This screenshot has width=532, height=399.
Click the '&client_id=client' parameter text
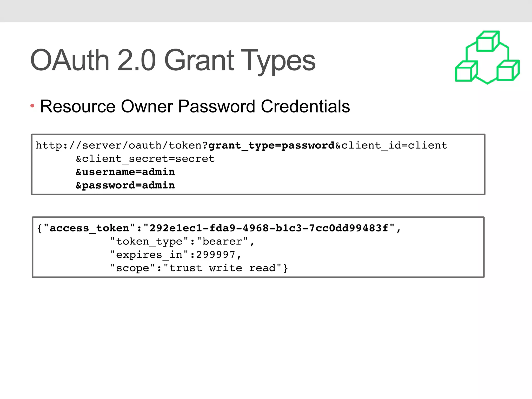click(391, 146)
